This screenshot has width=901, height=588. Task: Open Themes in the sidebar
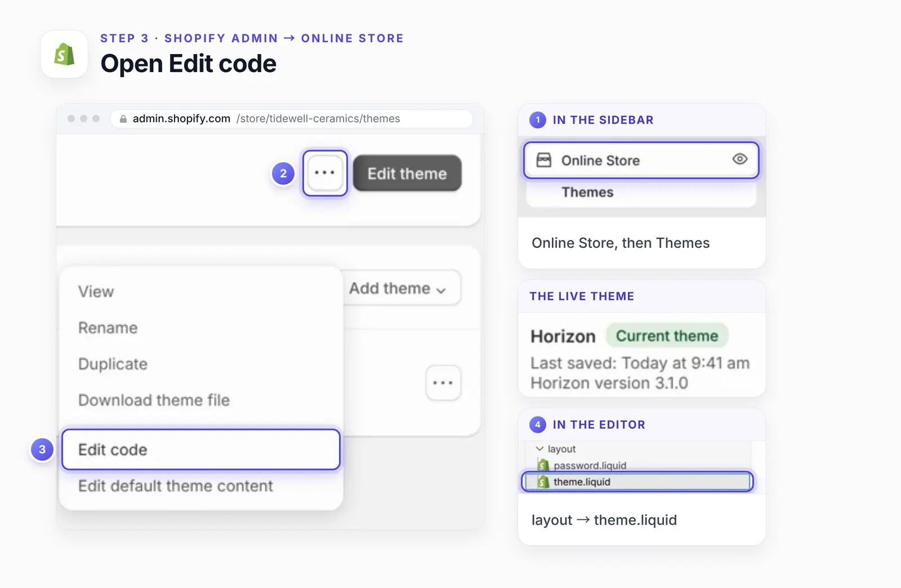(587, 192)
